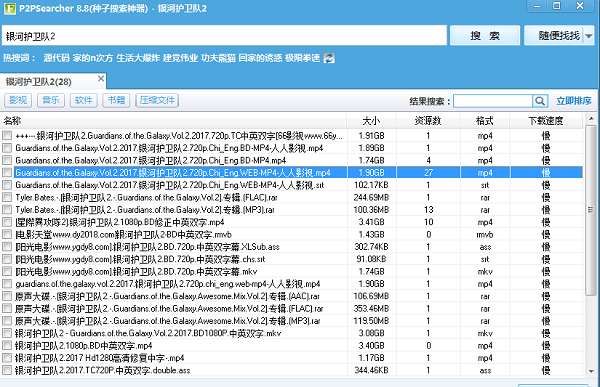Click resource count 13 cell

[428, 209]
